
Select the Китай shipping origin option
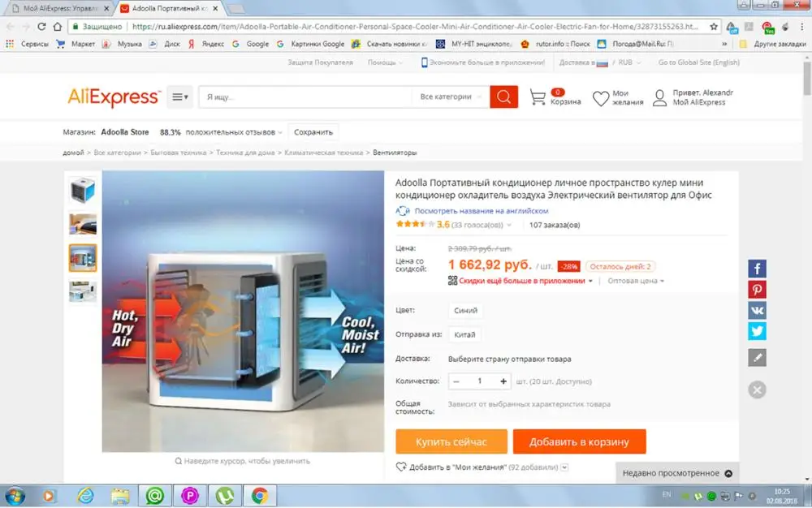[464, 334]
